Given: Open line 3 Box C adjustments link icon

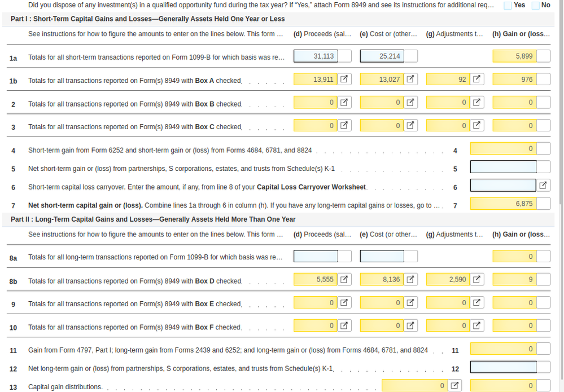Looking at the screenshot, I should click(477, 126).
